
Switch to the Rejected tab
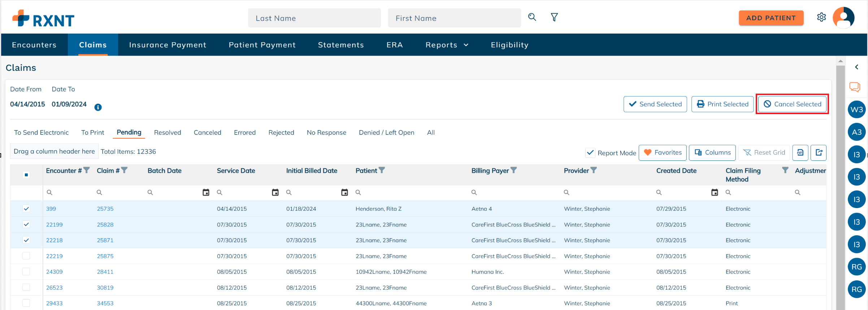281,133
